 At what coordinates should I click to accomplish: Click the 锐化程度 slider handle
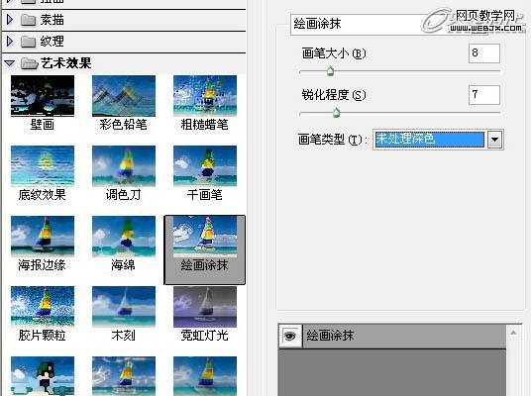[x=336, y=113]
